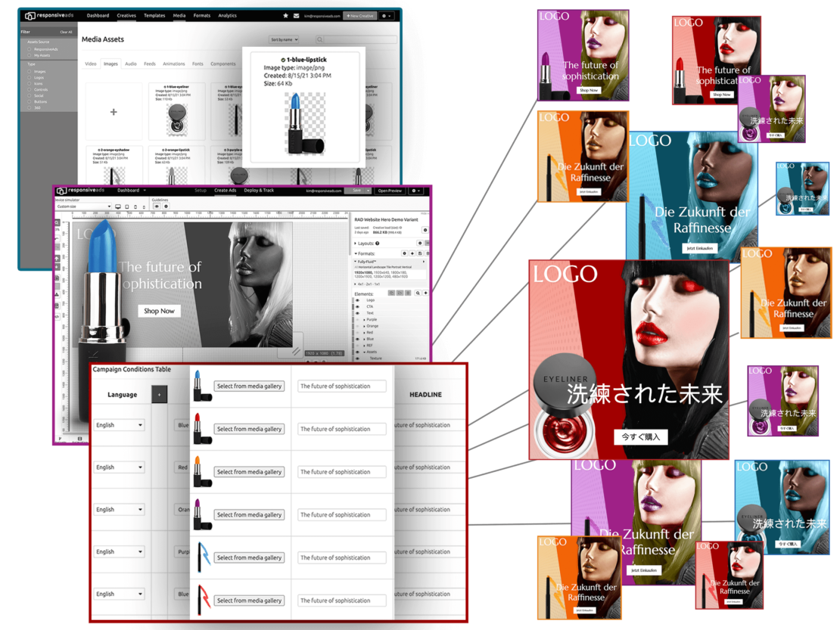Click the dark plus button beside the Language column
This screenshot has height=630, width=840.
click(x=159, y=395)
